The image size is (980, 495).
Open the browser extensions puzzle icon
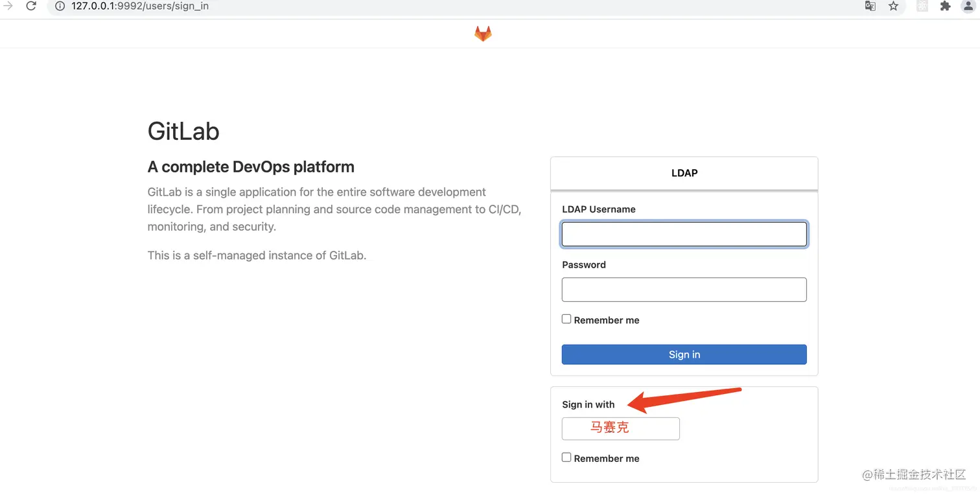[945, 6]
